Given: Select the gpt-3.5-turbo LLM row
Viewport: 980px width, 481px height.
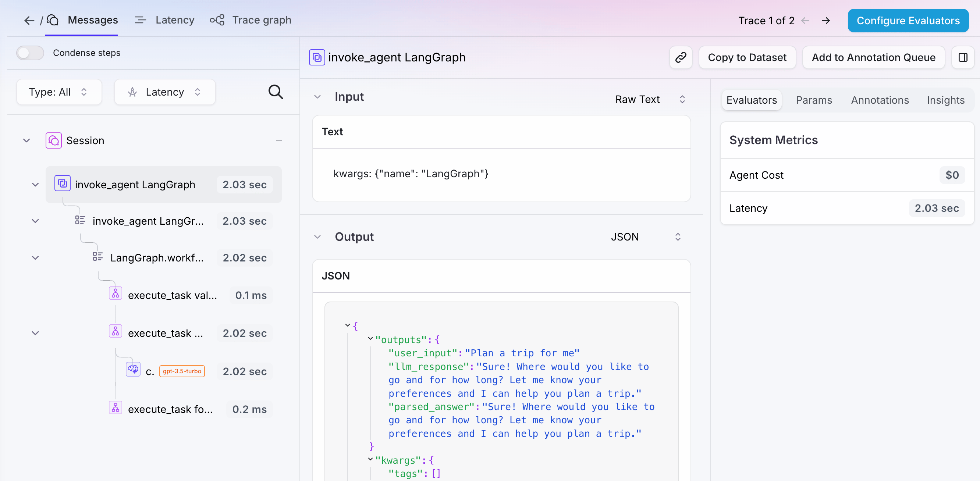Looking at the screenshot, I should click(x=199, y=371).
